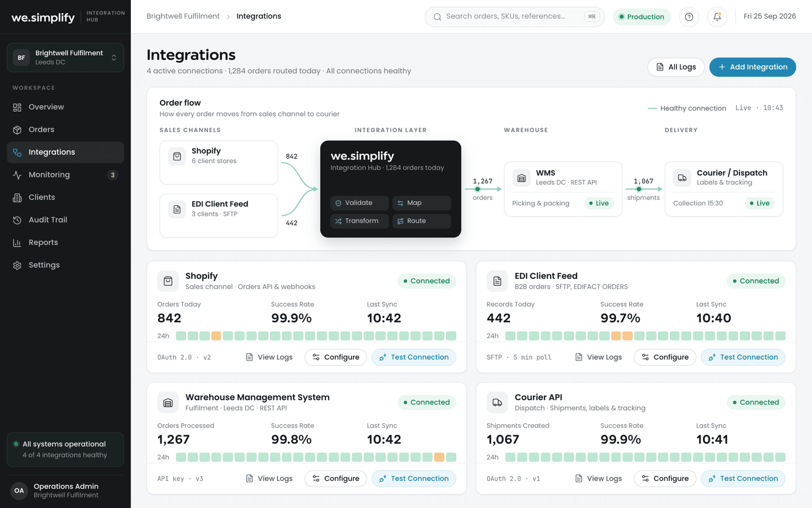Click the ⌘K shortcut badge in search
812x508 pixels.
[x=592, y=17]
